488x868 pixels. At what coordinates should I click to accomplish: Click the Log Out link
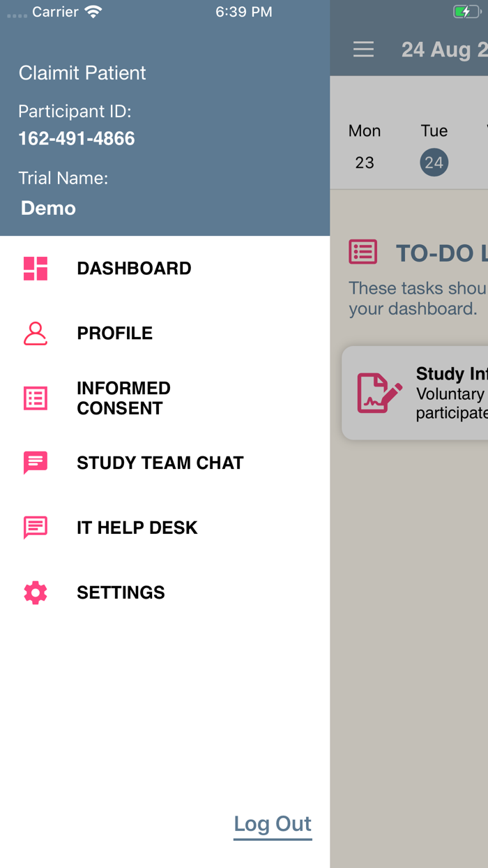(273, 823)
